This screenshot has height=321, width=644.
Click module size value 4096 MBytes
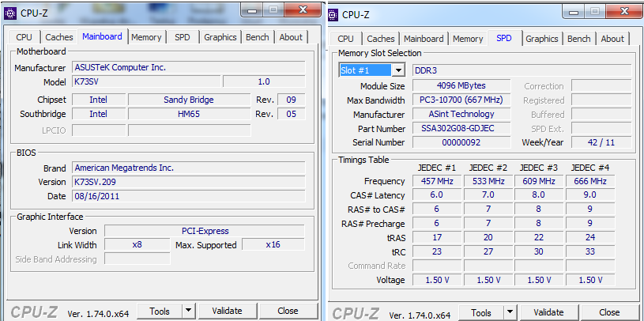pyautogui.click(x=461, y=85)
